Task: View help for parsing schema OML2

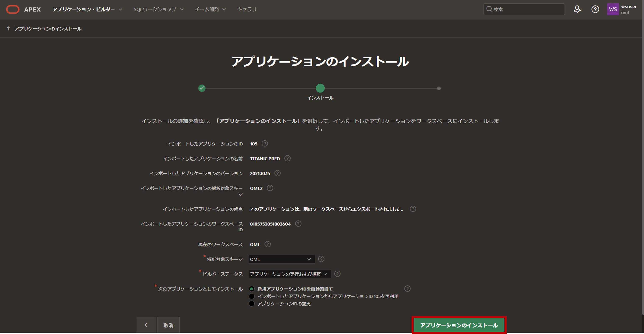Action: pyautogui.click(x=270, y=188)
